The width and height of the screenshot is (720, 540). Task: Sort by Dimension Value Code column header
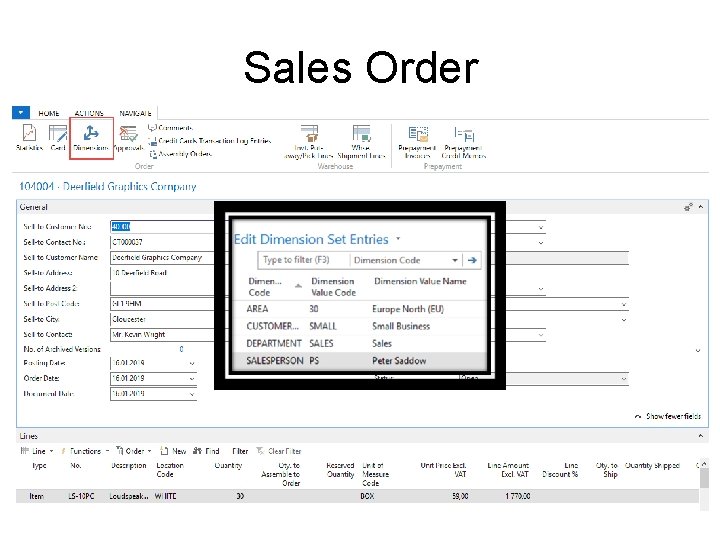333,287
